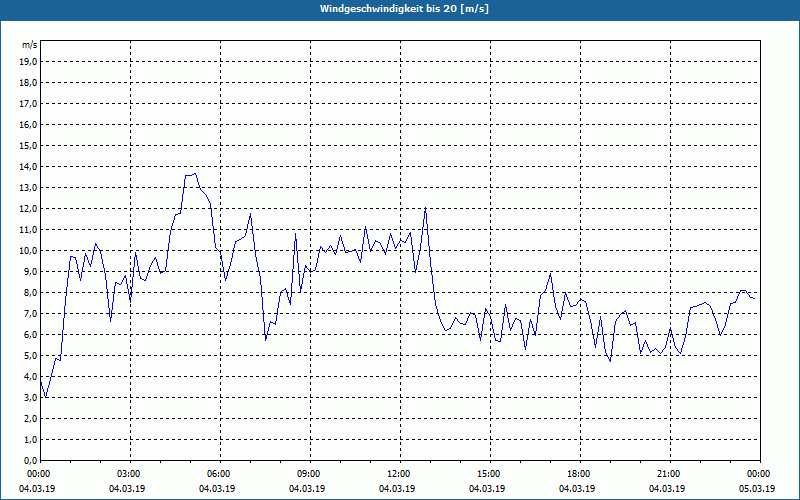The height and width of the screenshot is (500, 800).
Task: Select the "04.03.19" date under 09:00
Action: (307, 489)
